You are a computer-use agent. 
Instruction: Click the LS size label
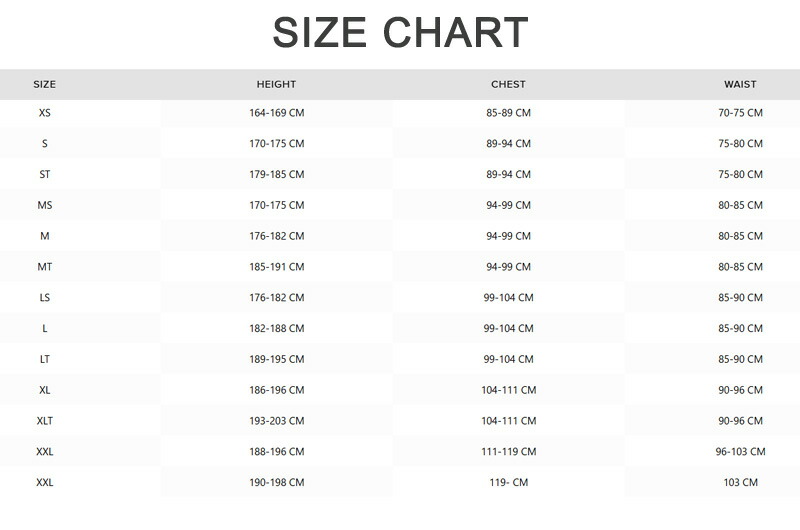click(44, 298)
